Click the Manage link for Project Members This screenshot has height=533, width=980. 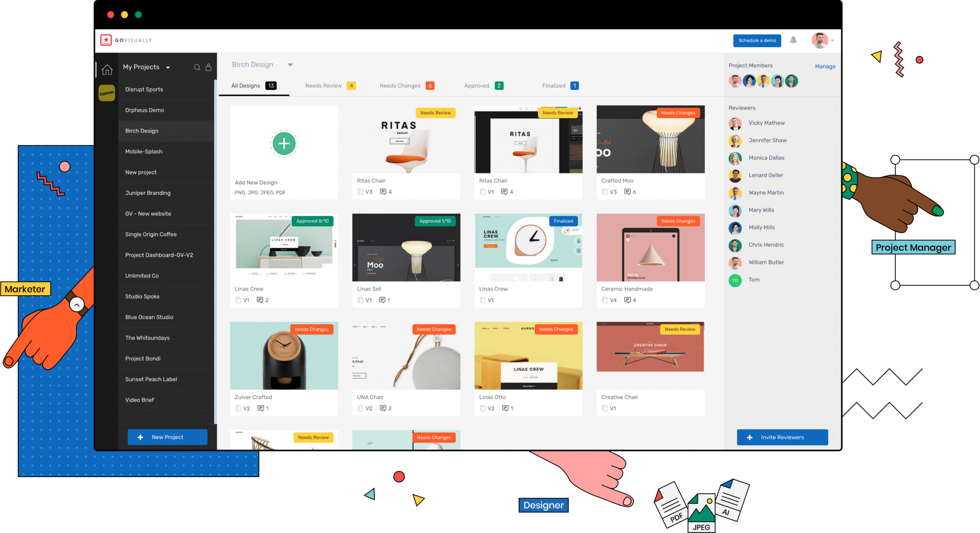pyautogui.click(x=824, y=66)
